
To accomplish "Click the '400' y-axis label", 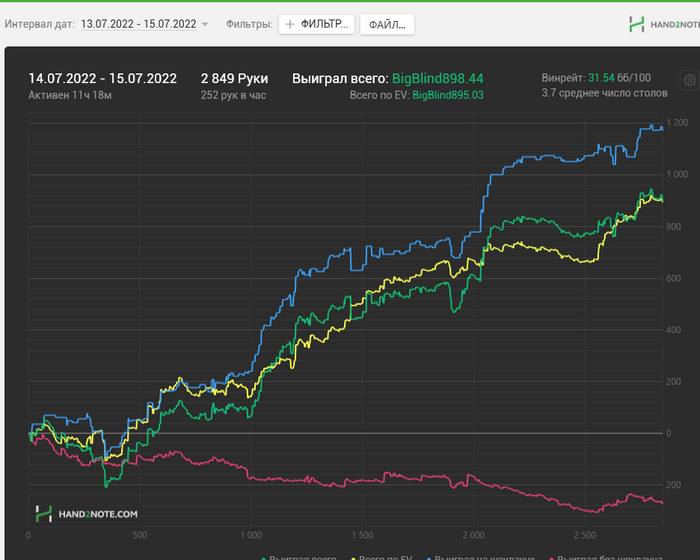I will pyautogui.click(x=674, y=330).
